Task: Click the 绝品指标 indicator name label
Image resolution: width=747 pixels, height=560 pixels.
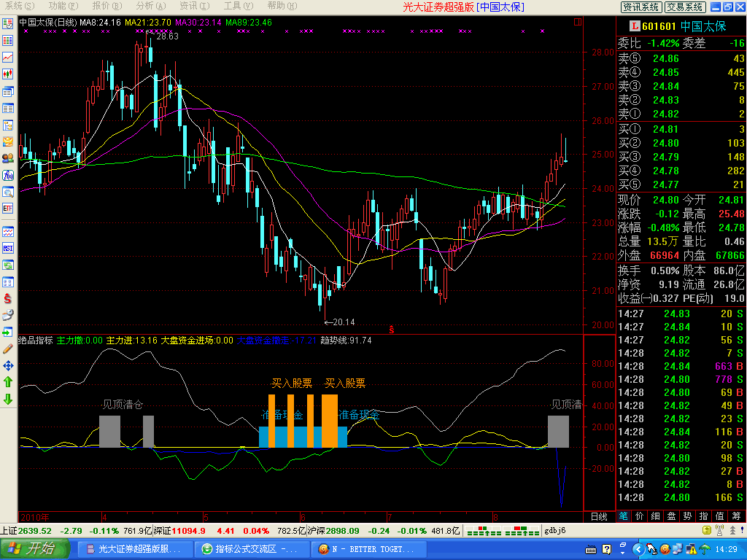Action: point(36,340)
